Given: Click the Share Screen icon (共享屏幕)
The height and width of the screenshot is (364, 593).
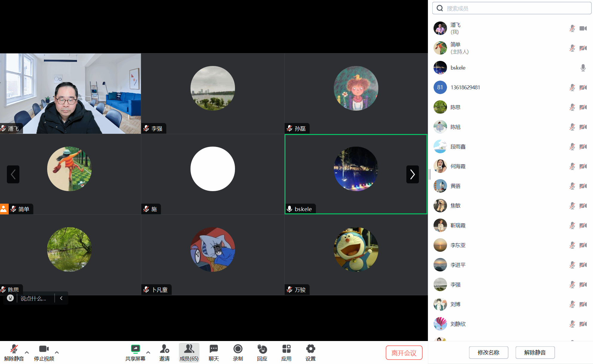Looking at the screenshot, I should [x=135, y=349].
